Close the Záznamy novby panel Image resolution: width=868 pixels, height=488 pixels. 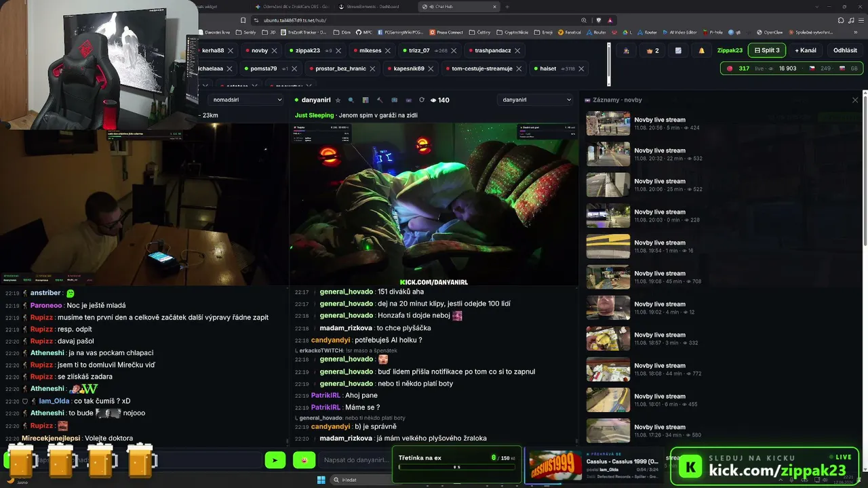pyautogui.click(x=855, y=100)
